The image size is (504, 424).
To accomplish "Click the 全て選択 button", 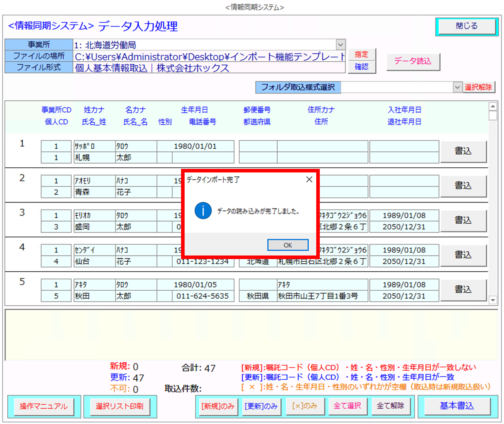I will click(347, 406).
